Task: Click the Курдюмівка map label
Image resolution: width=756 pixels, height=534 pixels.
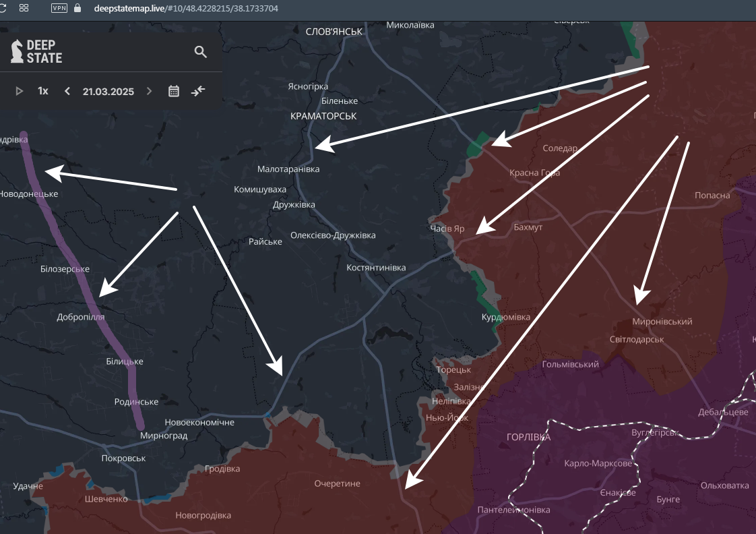Action: coord(506,318)
